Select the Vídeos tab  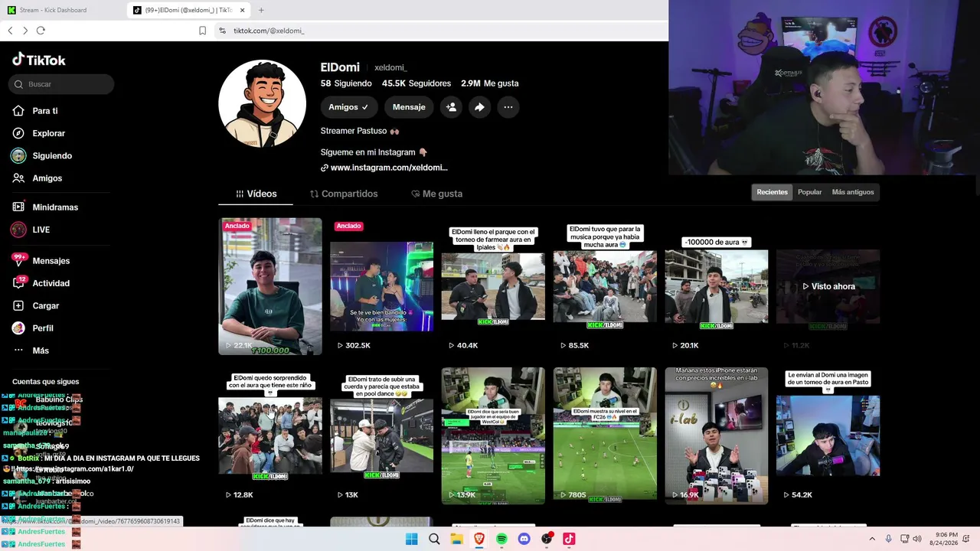pos(256,194)
